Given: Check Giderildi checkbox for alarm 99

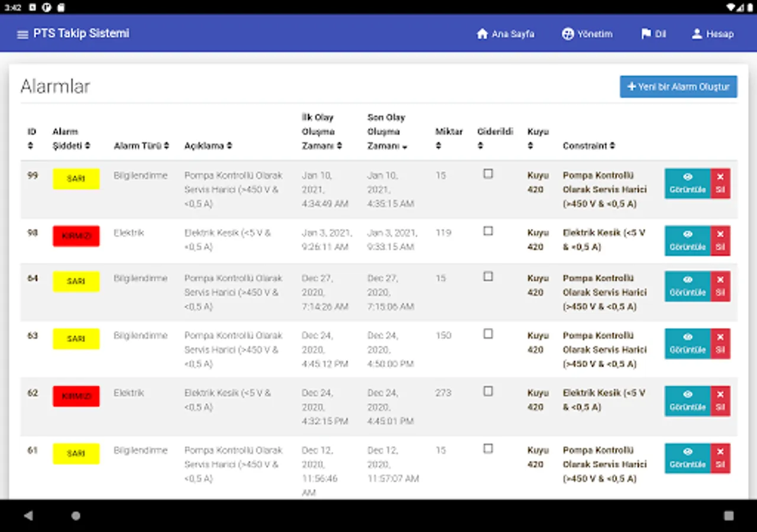Looking at the screenshot, I should click(488, 174).
